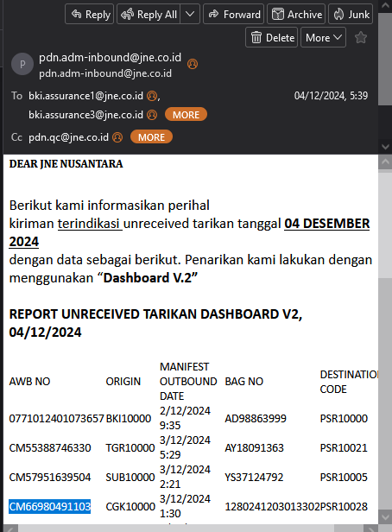
Task: Select sender name pdn.adm-inbound@jne.co.id
Action: [x=110, y=57]
